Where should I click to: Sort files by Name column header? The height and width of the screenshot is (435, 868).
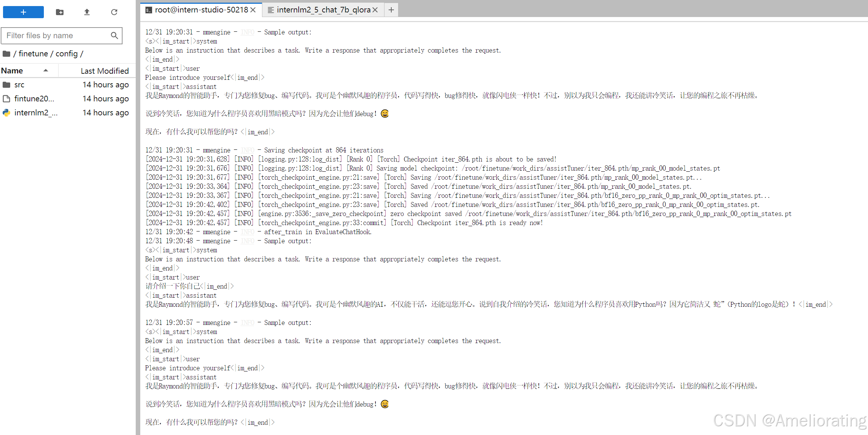pos(12,71)
